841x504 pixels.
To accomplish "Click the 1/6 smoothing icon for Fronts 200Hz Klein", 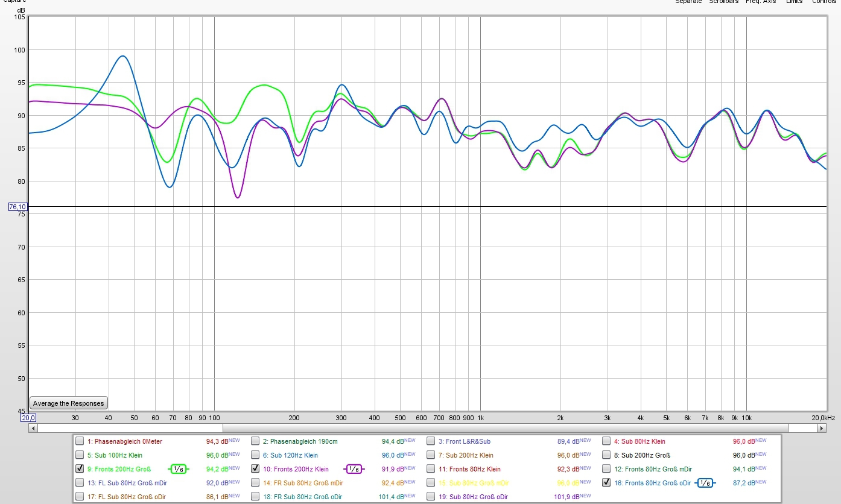I will pos(353,469).
